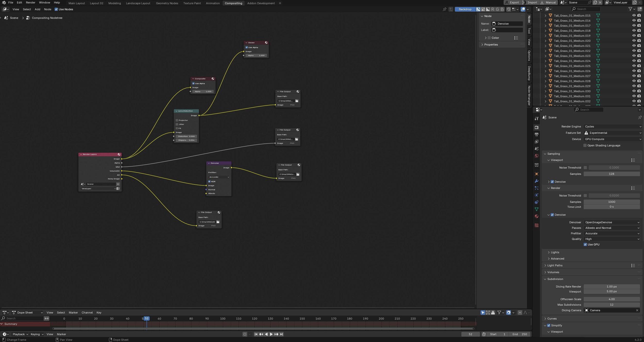The width and height of the screenshot is (644, 342).
Task: Open the Render Engine dropdown
Action: tap(613, 126)
